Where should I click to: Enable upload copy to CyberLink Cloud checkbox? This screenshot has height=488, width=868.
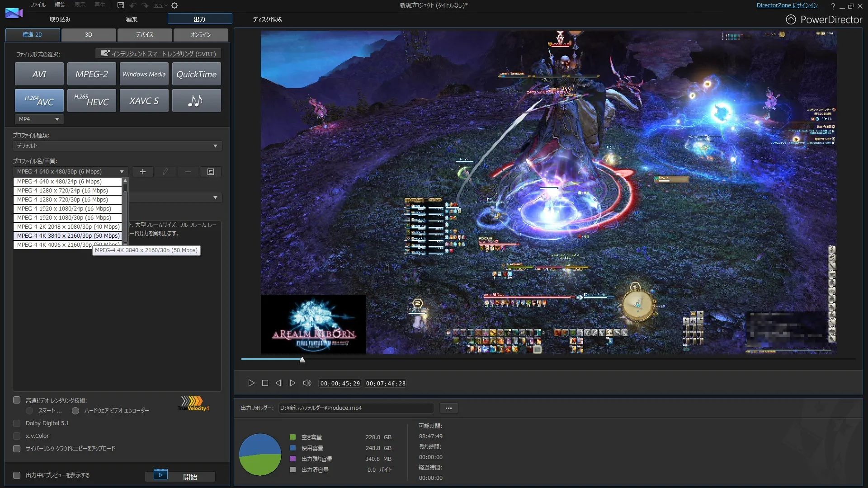click(x=17, y=449)
